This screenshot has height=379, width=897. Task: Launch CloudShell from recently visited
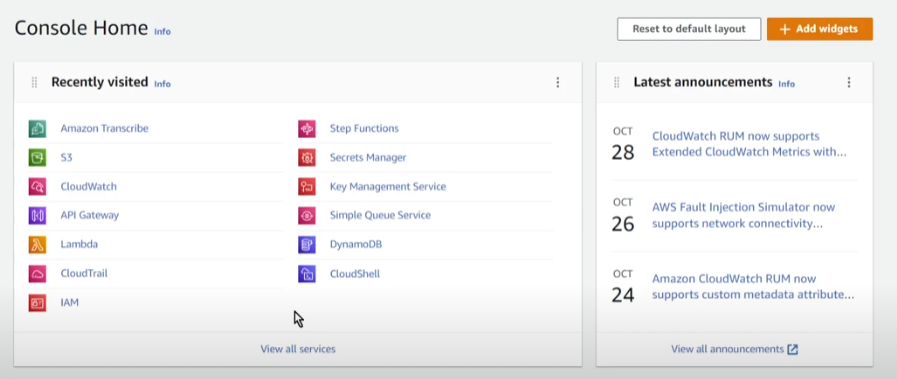pos(355,274)
